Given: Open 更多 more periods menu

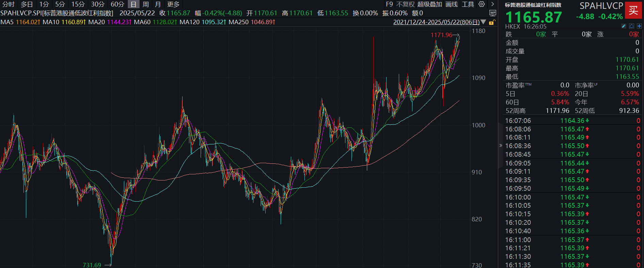Looking at the screenshot, I should click(173, 4).
